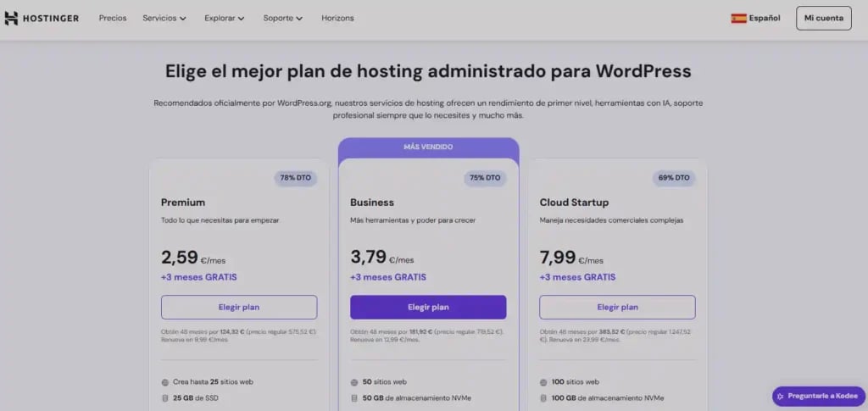Click the Premium plan title

pos(183,203)
